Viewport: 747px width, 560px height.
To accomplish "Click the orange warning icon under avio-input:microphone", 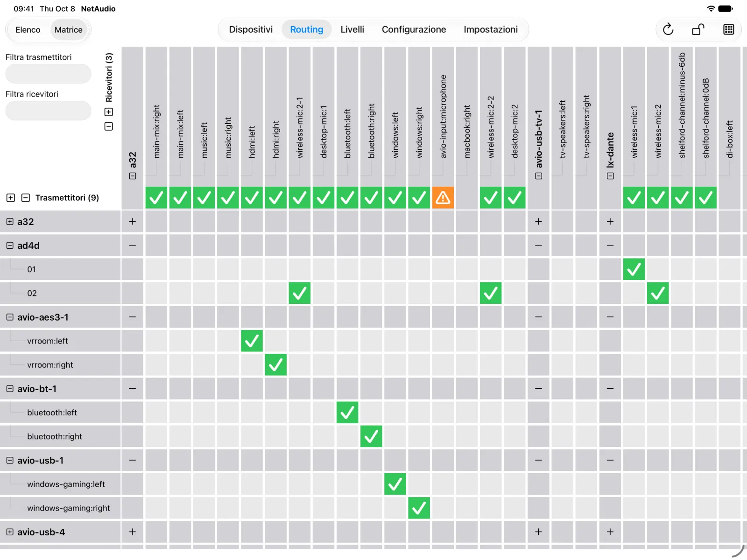I will coord(443,198).
